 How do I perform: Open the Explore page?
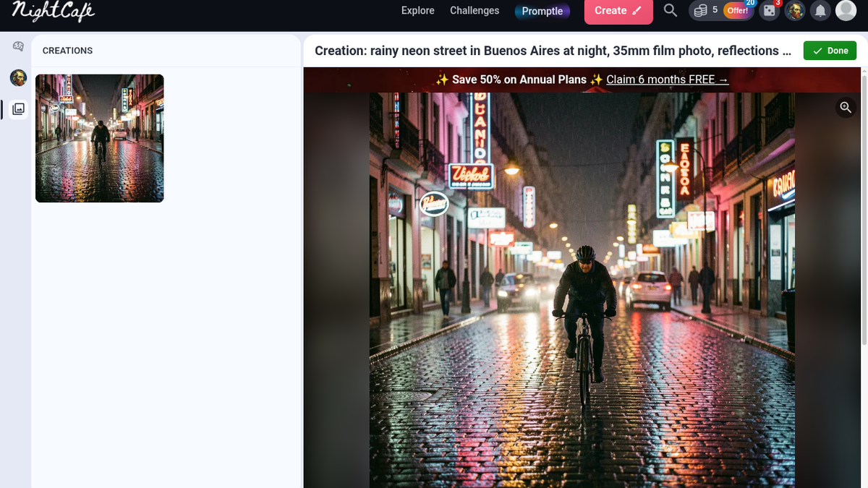[418, 11]
